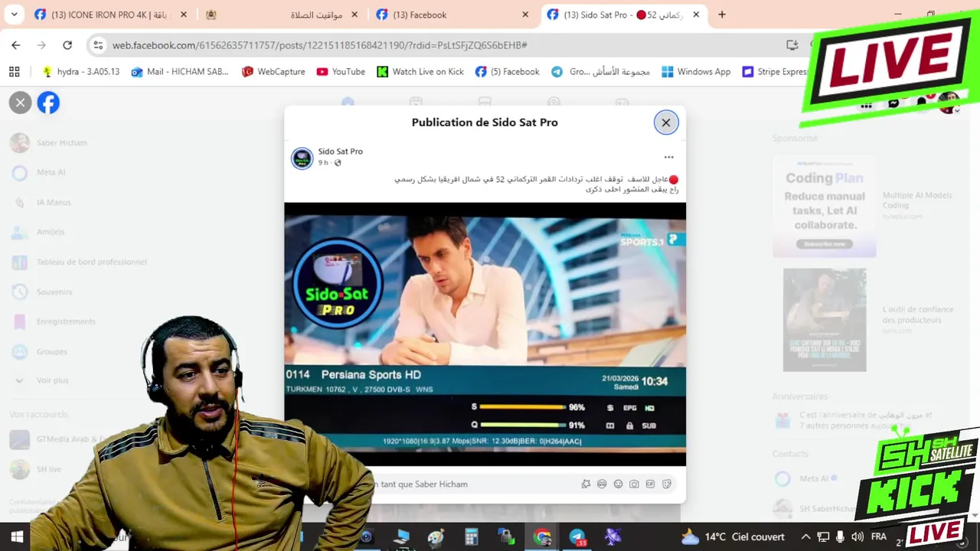Open the post's 9 h timestamp link
The height and width of the screenshot is (551, 980).
[323, 163]
